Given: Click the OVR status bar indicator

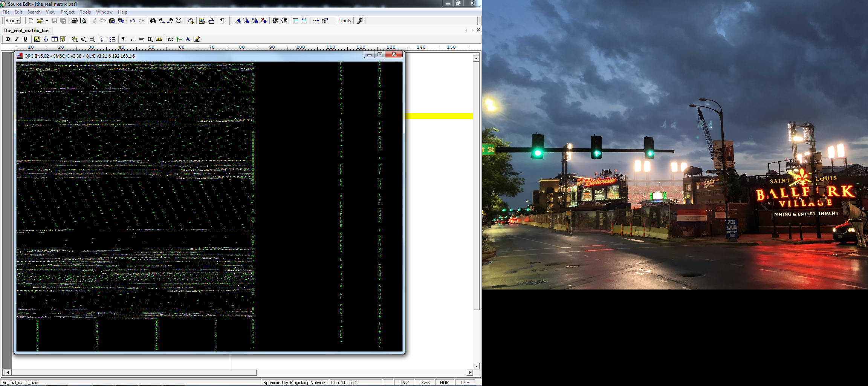Looking at the screenshot, I should 465,382.
